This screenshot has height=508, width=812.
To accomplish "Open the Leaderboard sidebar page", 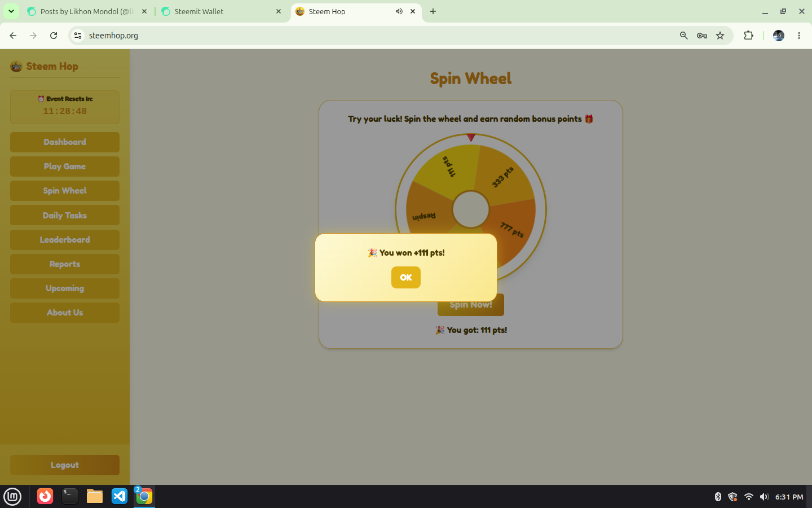I will (65, 240).
